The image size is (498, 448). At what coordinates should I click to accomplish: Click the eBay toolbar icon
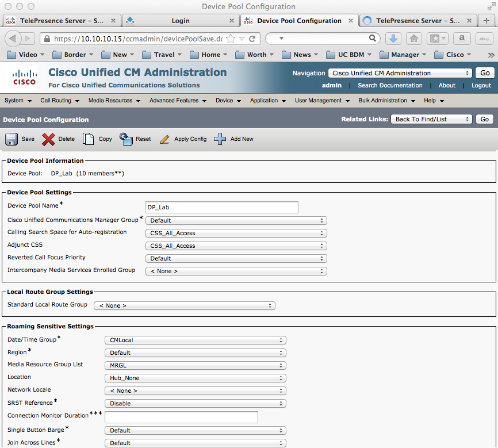[484, 39]
